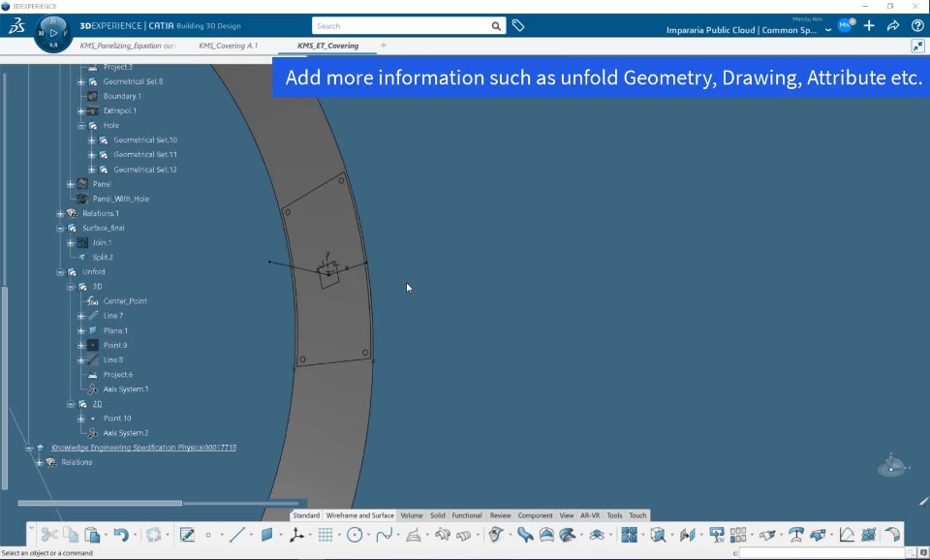The height and width of the screenshot is (560, 930).
Task: Click the Join surfaces grid icon
Action: click(x=630, y=535)
